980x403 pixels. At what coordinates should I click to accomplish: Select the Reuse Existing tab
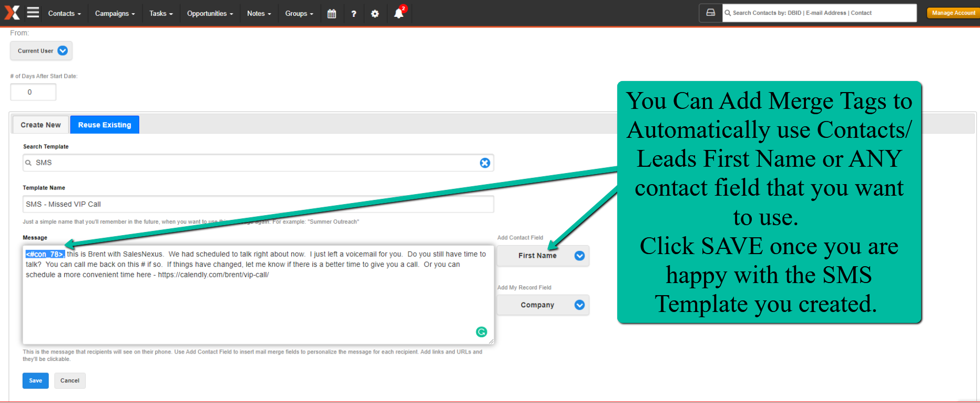click(x=105, y=125)
